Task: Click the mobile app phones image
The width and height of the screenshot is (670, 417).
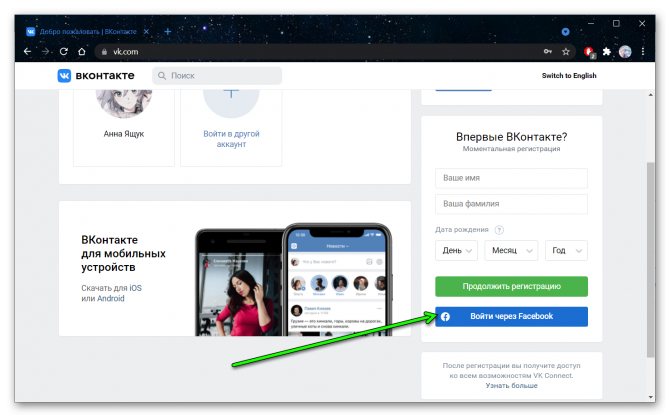Action: (x=294, y=279)
